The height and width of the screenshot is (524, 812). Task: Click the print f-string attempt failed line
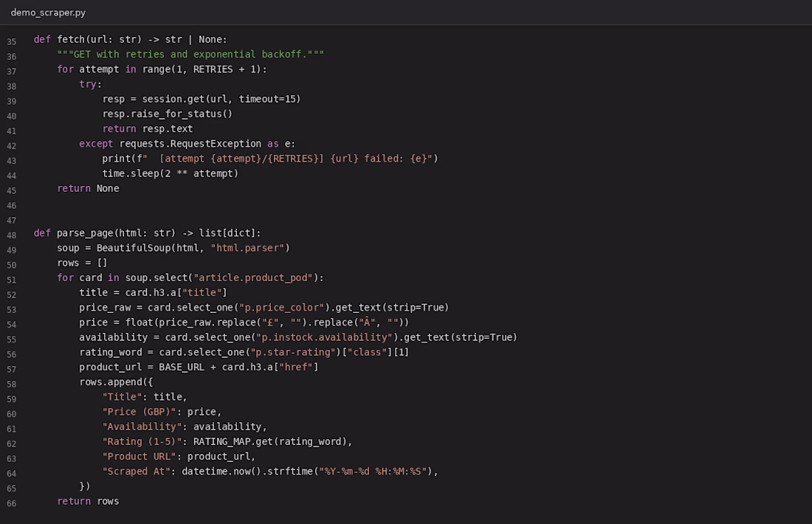point(269,159)
